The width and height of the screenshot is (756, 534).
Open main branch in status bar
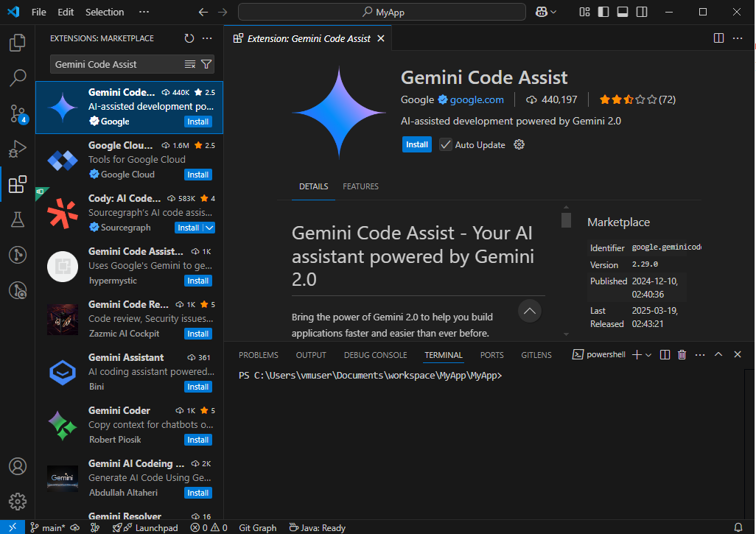(47, 527)
